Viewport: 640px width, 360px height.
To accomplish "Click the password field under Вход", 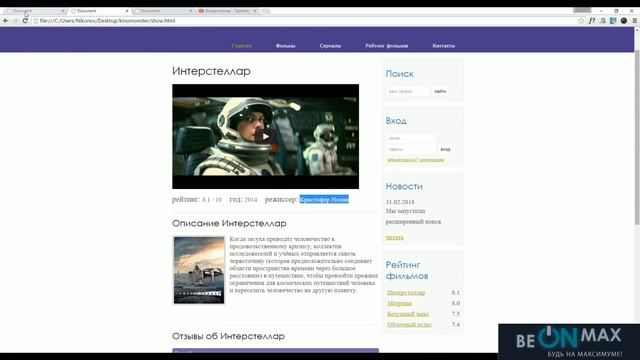I will click(x=411, y=149).
